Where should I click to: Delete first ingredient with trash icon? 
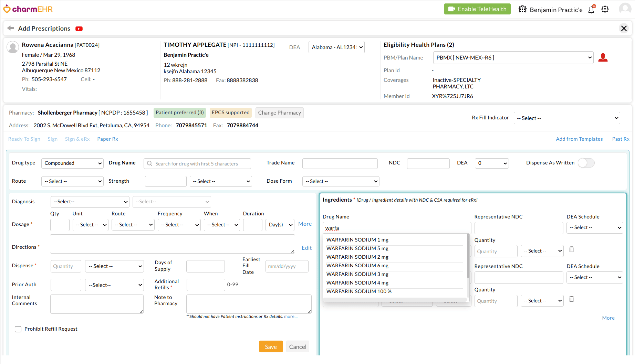tap(571, 249)
